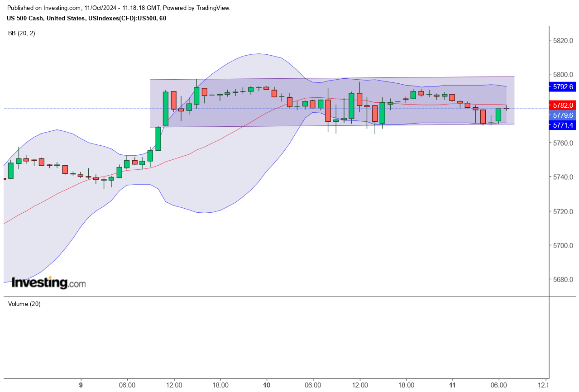Click the 5800.0 level on the price axis
This screenshot has width=579, height=392.
563,75
